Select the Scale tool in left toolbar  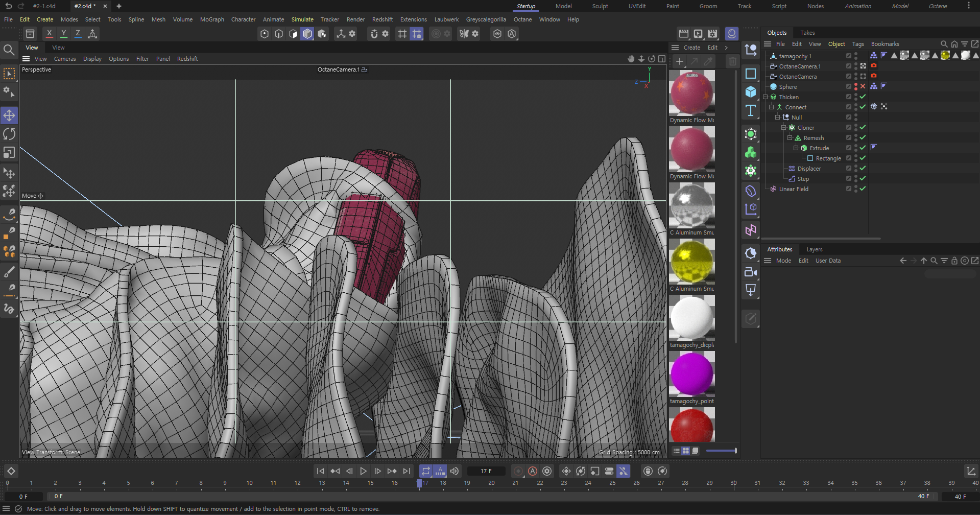[x=9, y=152]
